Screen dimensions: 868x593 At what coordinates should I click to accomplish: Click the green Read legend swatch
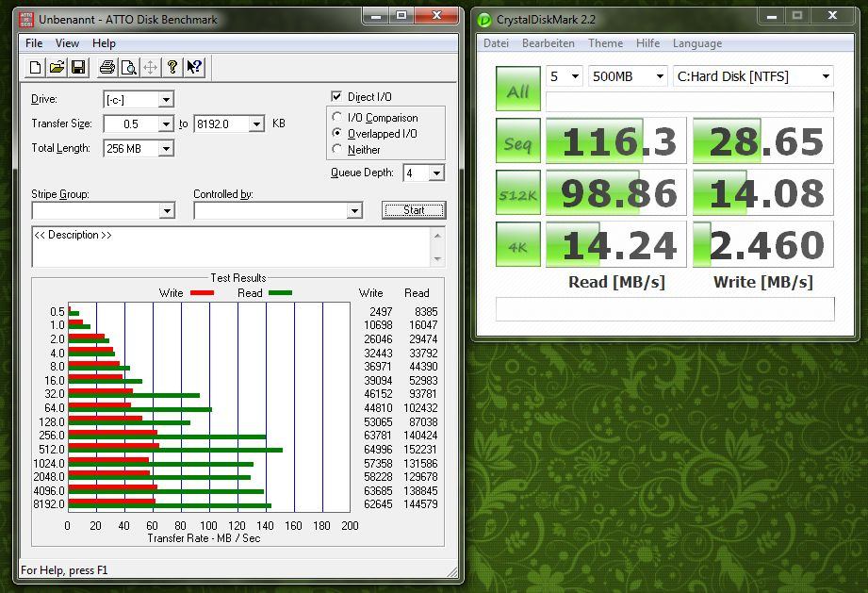pos(280,293)
